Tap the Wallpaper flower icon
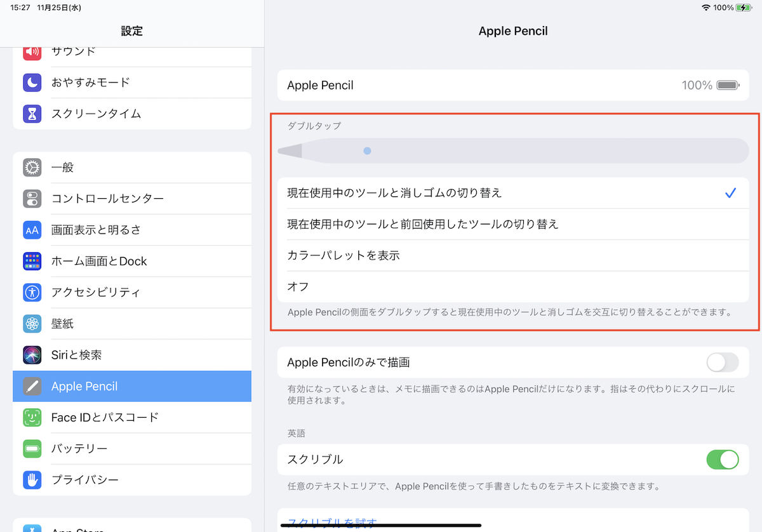The width and height of the screenshot is (762, 532). pos(32,324)
